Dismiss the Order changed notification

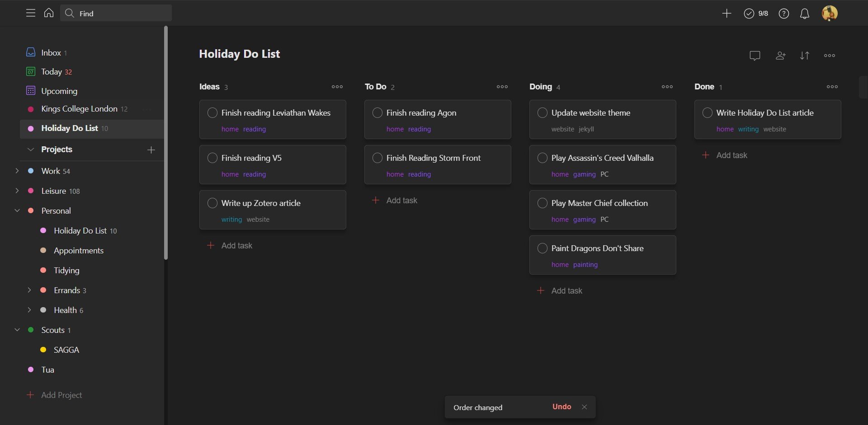pos(585,407)
